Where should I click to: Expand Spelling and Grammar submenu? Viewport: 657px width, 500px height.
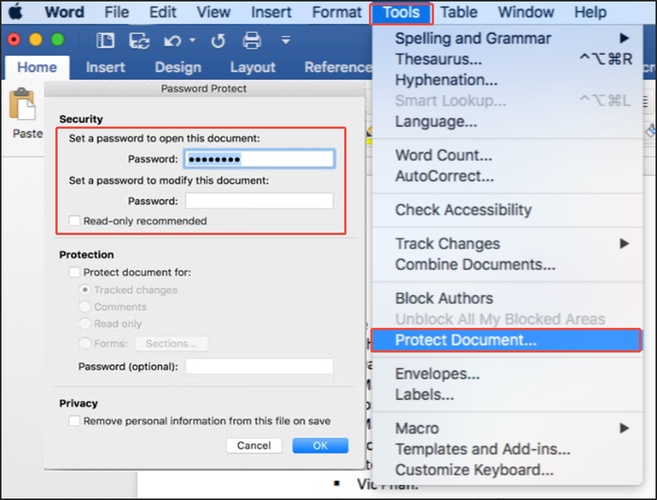pos(507,38)
